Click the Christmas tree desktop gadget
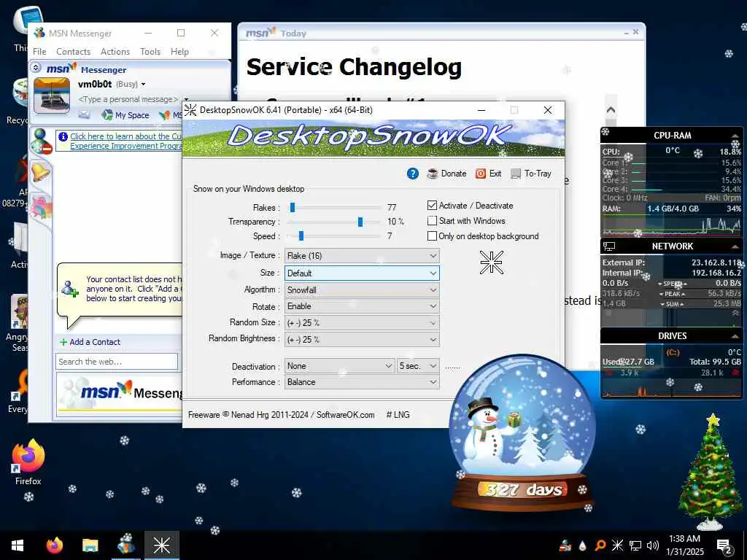The height and width of the screenshot is (560, 747). tap(710, 472)
